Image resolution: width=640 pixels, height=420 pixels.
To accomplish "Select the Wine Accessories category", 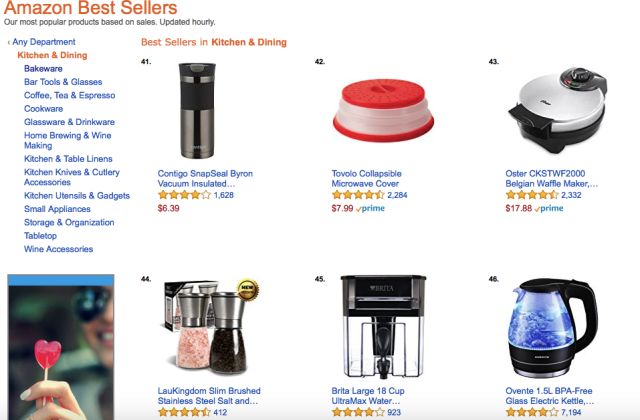I will 58,249.
